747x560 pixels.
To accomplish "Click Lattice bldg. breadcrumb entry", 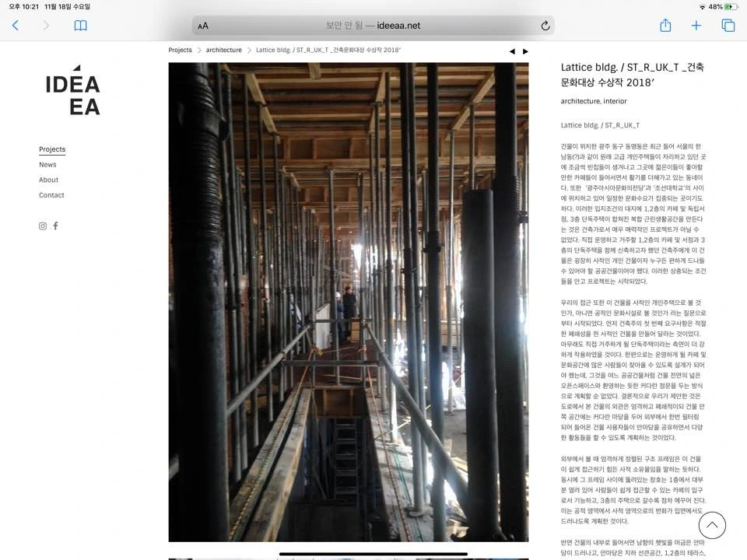I will [x=328, y=50].
